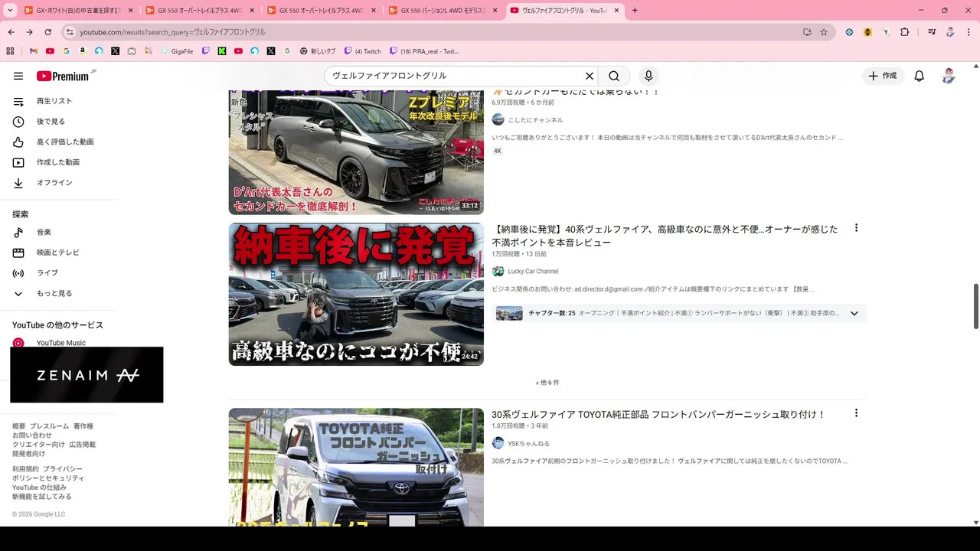This screenshot has width=980, height=551.
Task: Open the notifications bell
Action: 920,76
